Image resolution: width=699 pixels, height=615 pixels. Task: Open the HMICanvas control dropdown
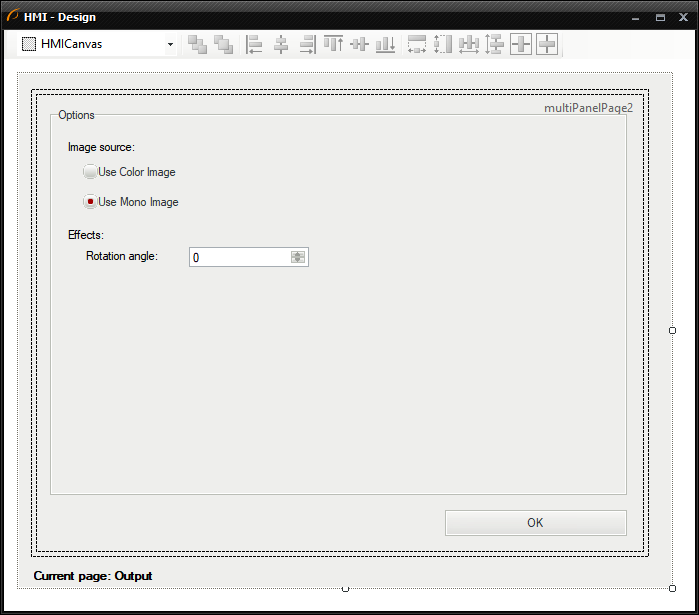point(170,44)
